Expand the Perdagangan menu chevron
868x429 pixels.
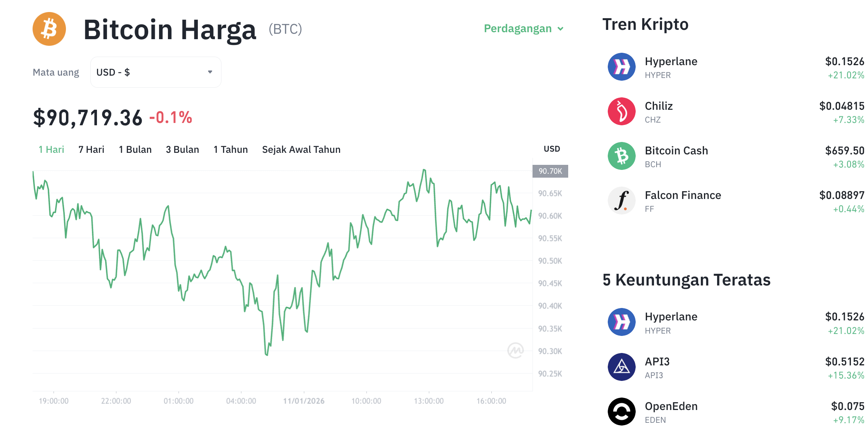(x=560, y=29)
